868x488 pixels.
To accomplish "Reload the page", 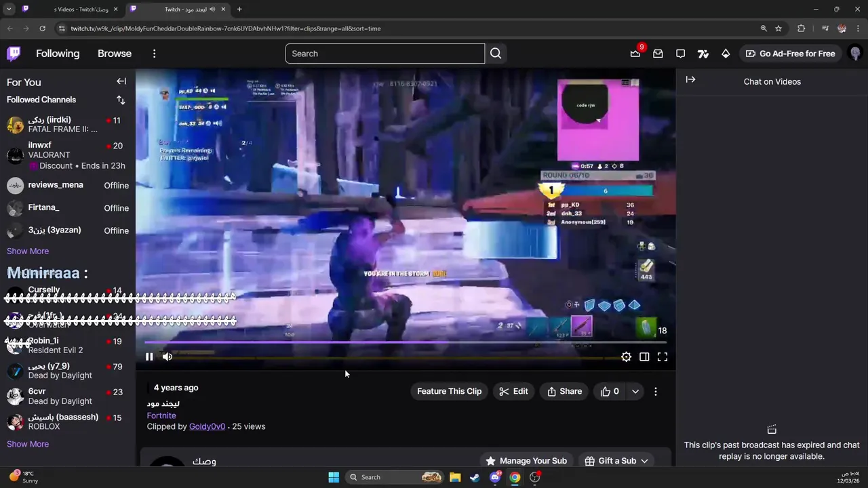I will (42, 28).
